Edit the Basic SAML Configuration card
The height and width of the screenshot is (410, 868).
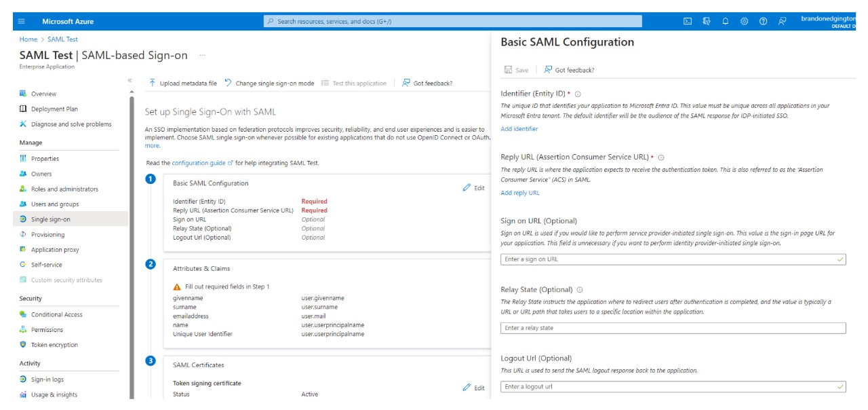click(473, 188)
